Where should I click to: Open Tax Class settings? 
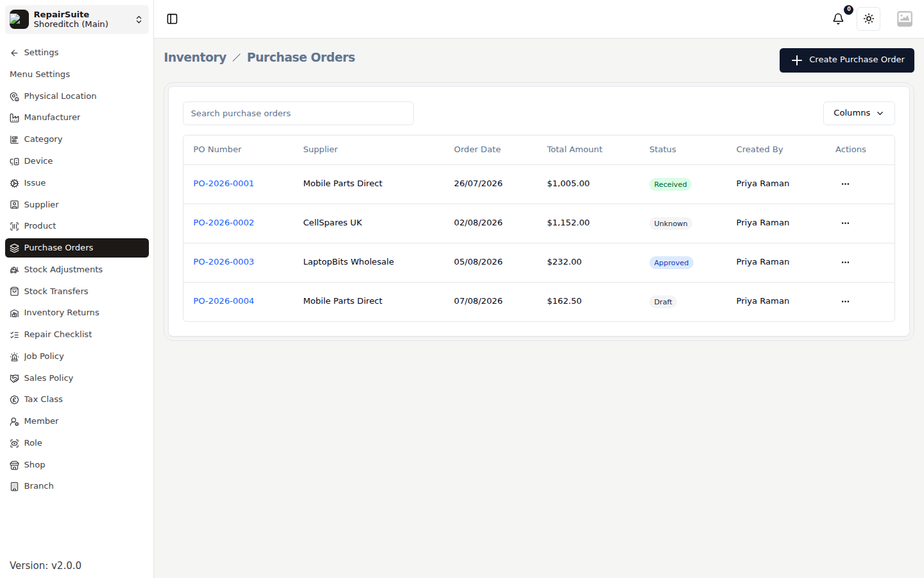pyautogui.click(x=77, y=399)
